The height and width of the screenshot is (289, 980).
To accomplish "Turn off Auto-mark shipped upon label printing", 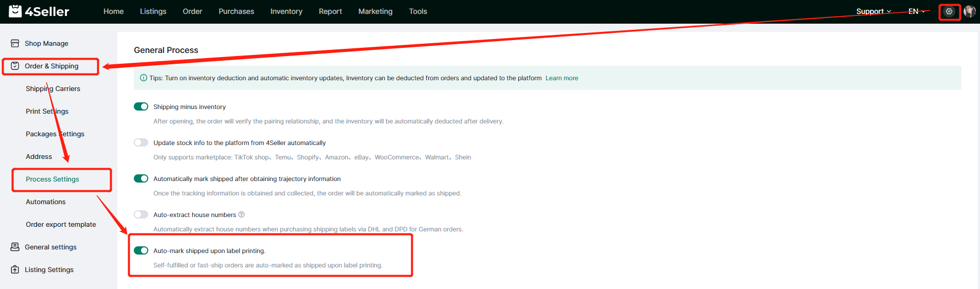I will click(141, 251).
